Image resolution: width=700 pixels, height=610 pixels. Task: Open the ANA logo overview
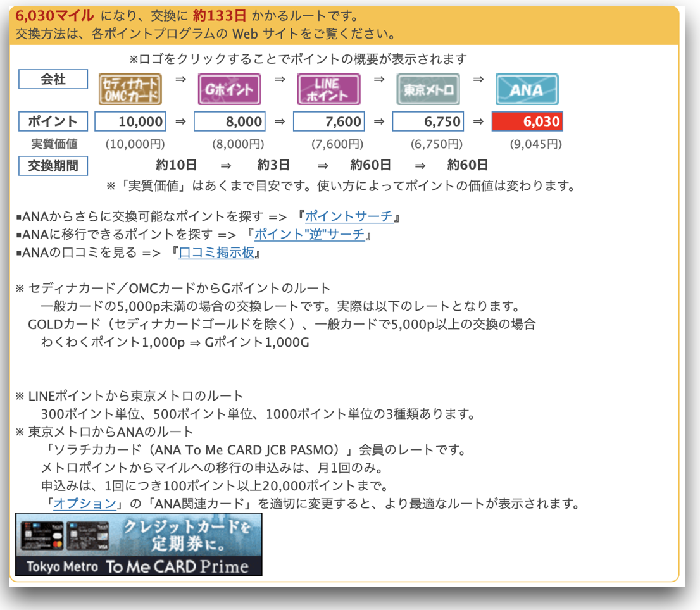click(x=527, y=89)
